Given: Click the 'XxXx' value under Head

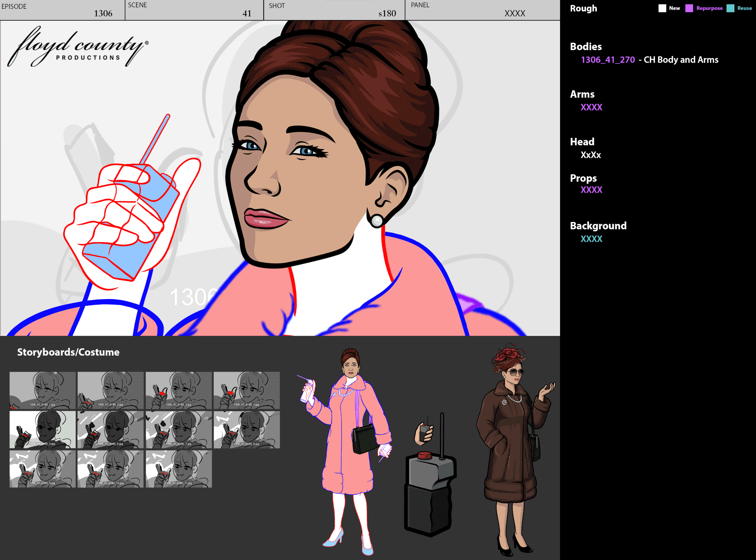Looking at the screenshot, I should click(591, 155).
